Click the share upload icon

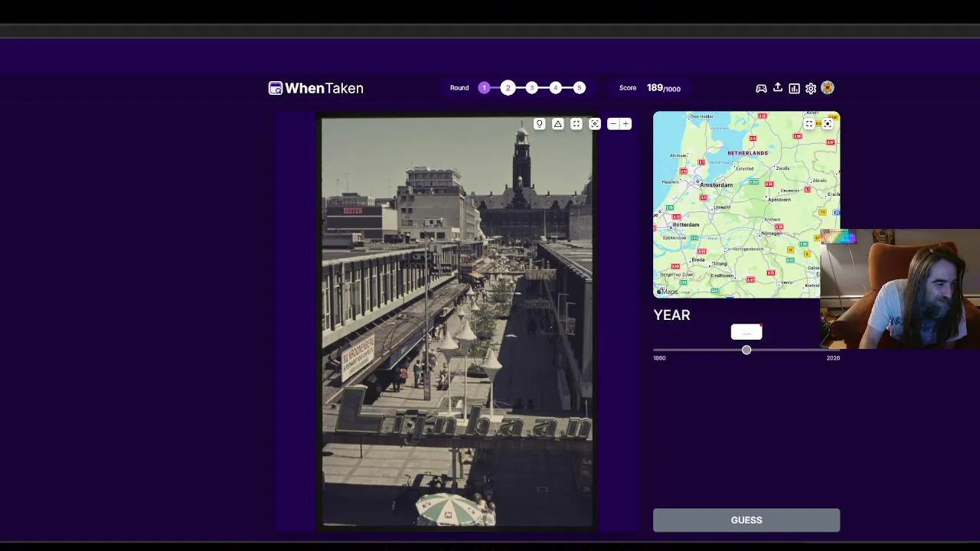click(x=778, y=87)
